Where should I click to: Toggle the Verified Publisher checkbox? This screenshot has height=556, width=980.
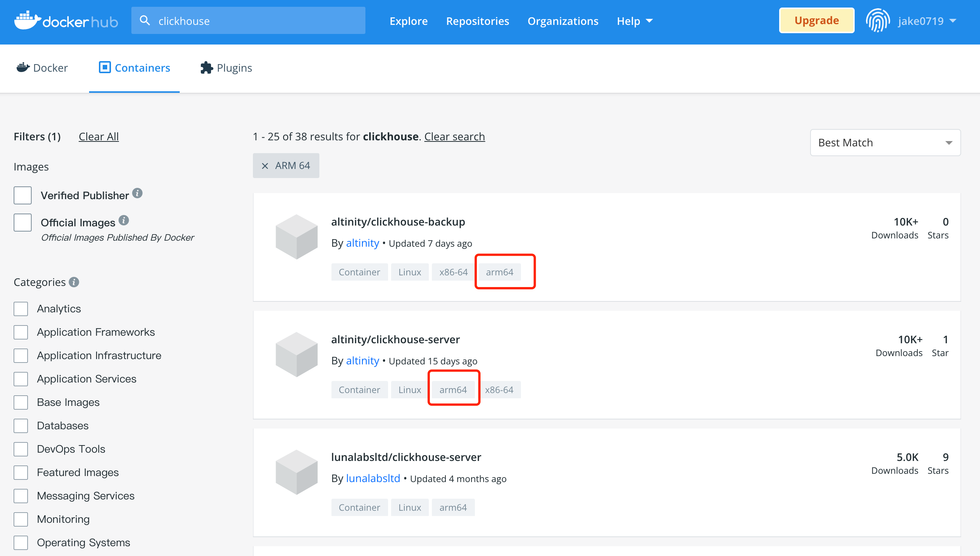[x=22, y=195]
